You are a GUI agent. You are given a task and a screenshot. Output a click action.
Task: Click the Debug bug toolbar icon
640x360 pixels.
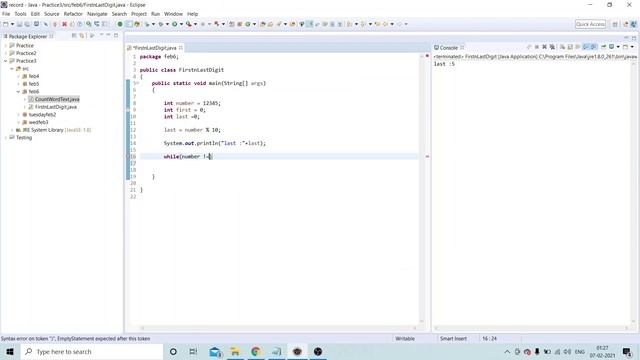coord(161,24)
